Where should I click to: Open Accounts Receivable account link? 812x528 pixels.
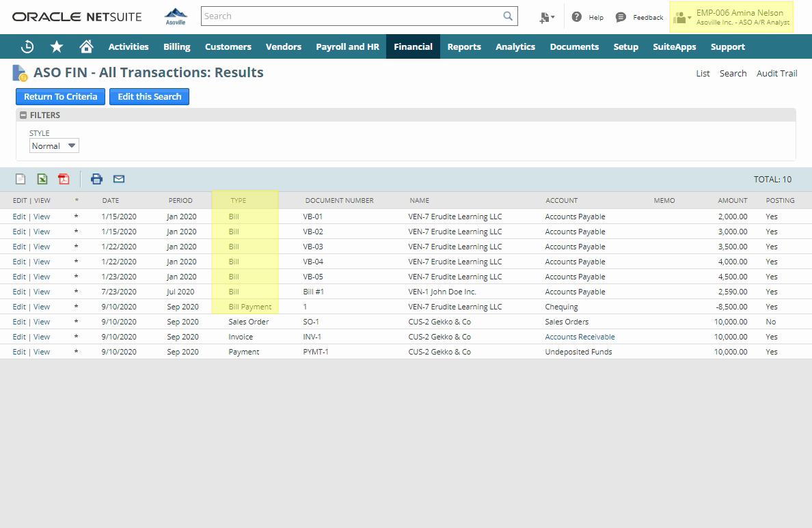tap(580, 337)
